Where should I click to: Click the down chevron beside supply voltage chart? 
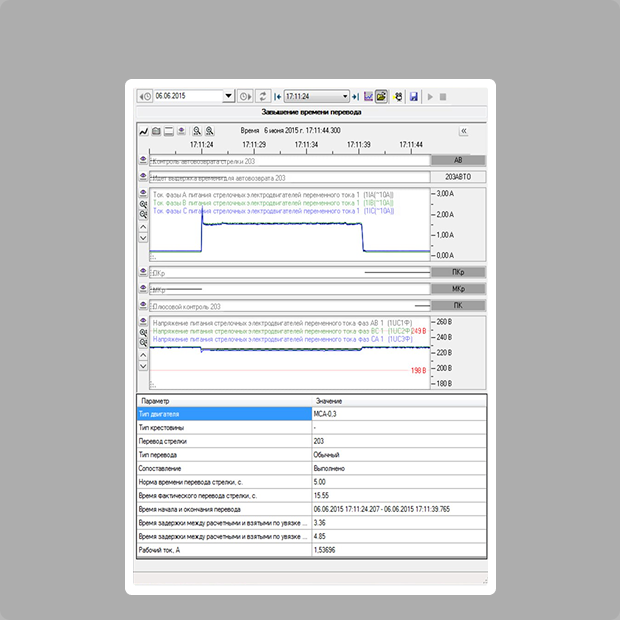coord(143,366)
